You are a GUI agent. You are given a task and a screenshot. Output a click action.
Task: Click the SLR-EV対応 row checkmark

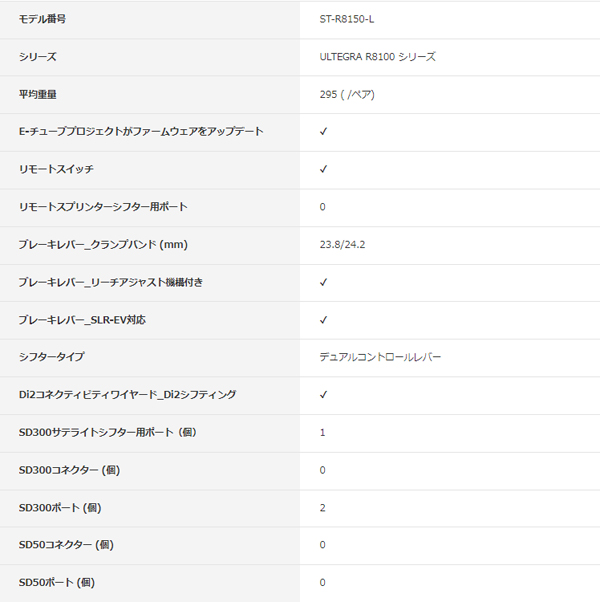pyautogui.click(x=323, y=320)
